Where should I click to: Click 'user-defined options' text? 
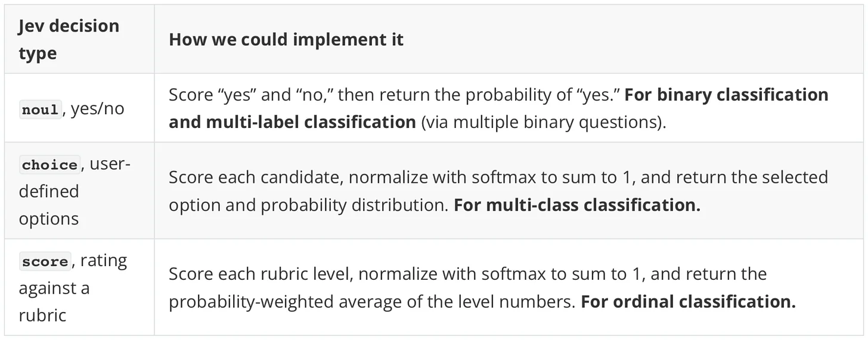tap(74, 191)
